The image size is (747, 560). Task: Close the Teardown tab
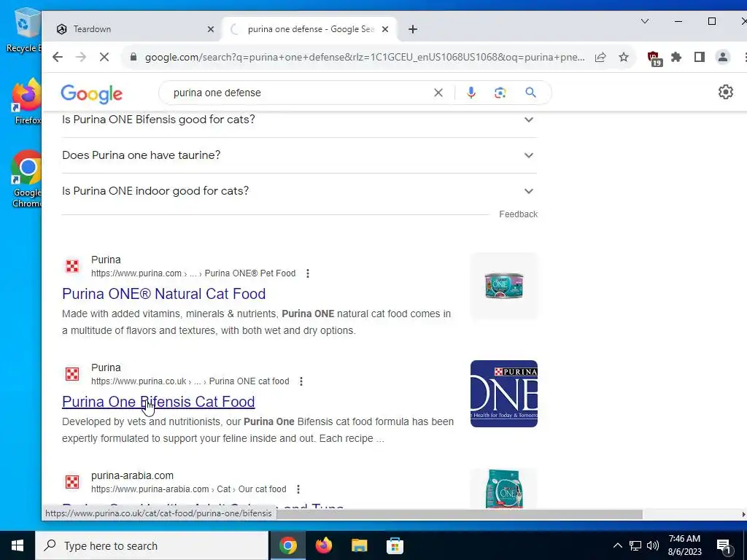click(x=211, y=29)
